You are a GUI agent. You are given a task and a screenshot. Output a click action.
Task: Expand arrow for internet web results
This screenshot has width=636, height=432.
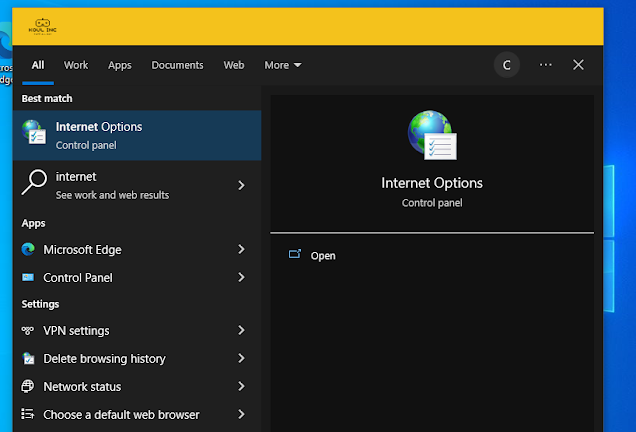241,185
